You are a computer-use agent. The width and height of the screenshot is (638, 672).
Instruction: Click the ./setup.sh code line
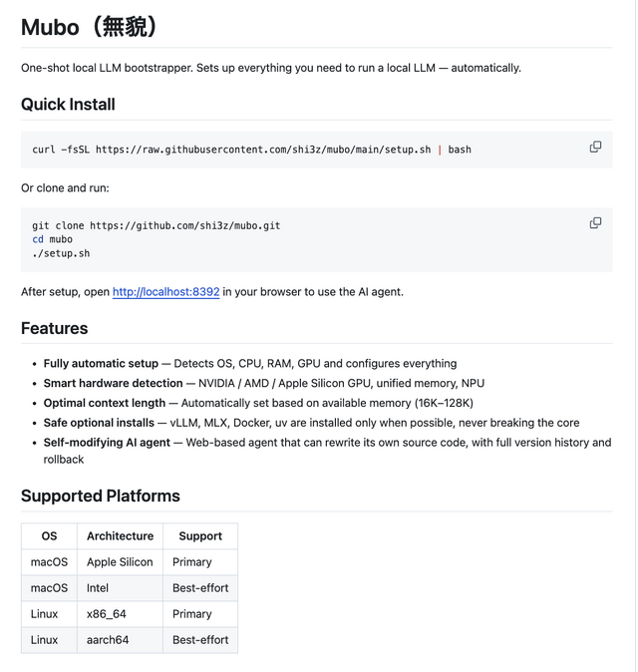coord(61,253)
